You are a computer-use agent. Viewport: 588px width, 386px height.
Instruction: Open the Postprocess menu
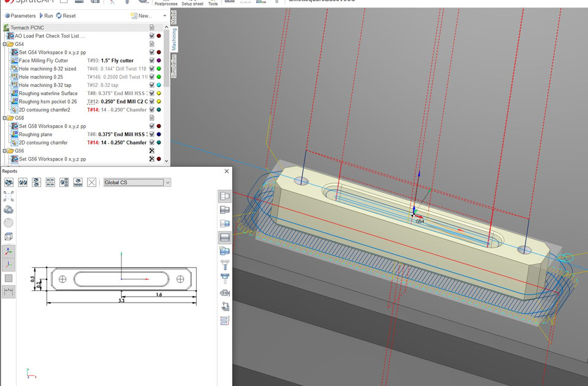[165, 4]
